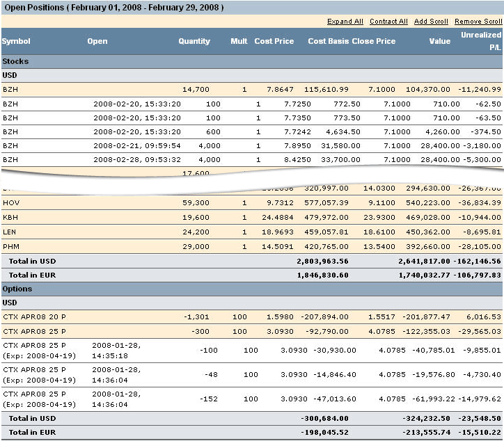Click the Stocks section header
The image size is (504, 441).
[x=252, y=61]
